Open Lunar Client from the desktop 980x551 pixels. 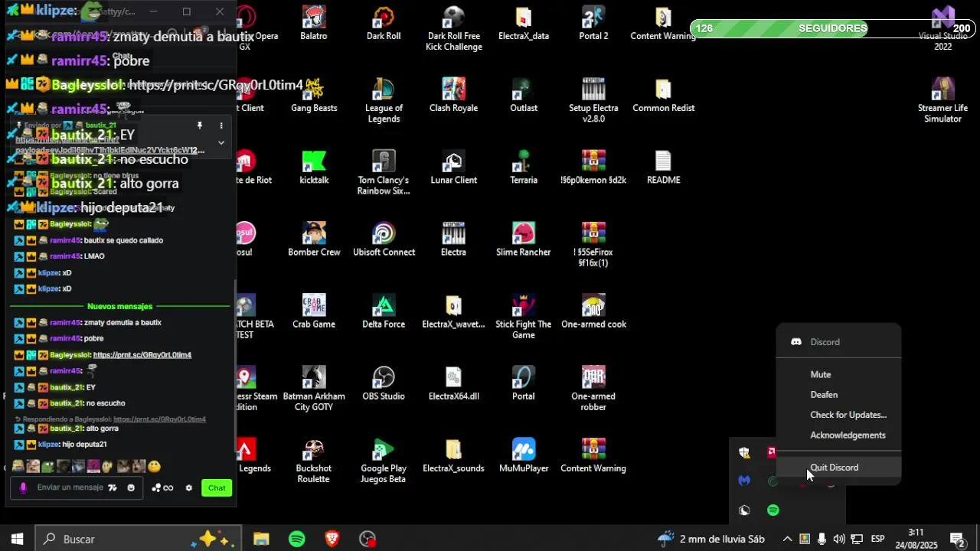click(453, 168)
